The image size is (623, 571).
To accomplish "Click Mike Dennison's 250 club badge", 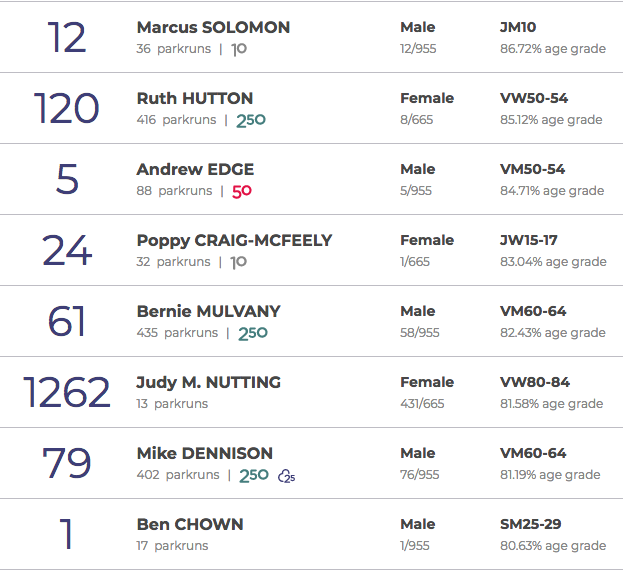I will pyautogui.click(x=254, y=475).
